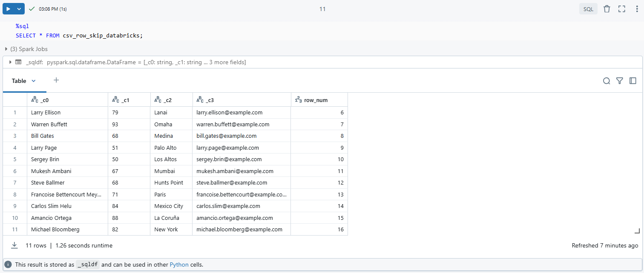This screenshot has height=273, width=644.
Task: Open the Python link in the footer
Action: [x=179, y=264]
